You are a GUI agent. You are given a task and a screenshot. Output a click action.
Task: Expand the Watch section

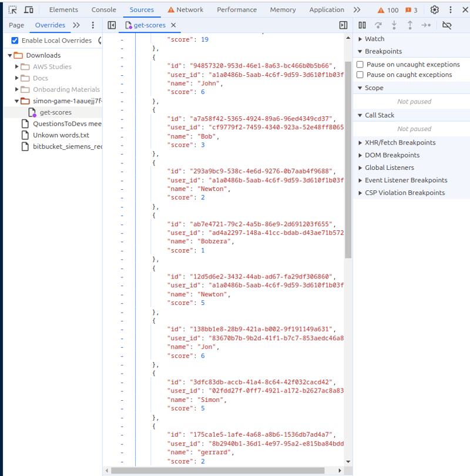(x=360, y=39)
